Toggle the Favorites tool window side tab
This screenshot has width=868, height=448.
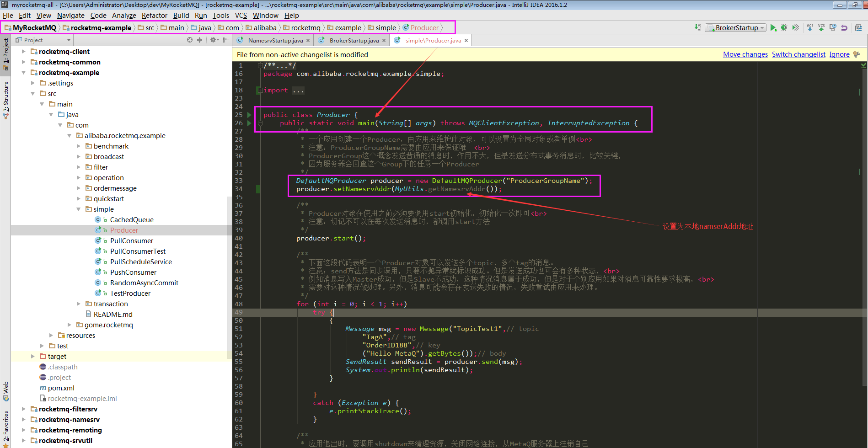(5, 426)
